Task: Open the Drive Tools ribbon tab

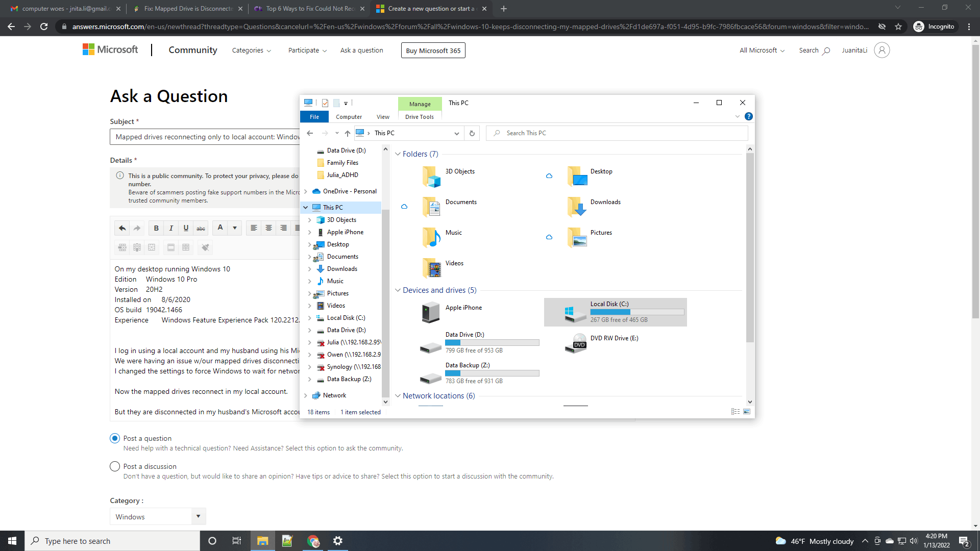Action: click(420, 117)
